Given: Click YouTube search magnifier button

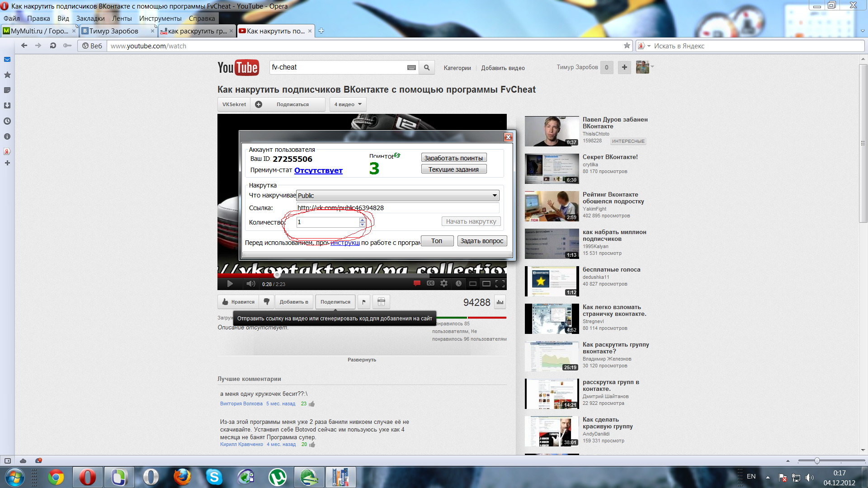Looking at the screenshot, I should click(426, 68).
